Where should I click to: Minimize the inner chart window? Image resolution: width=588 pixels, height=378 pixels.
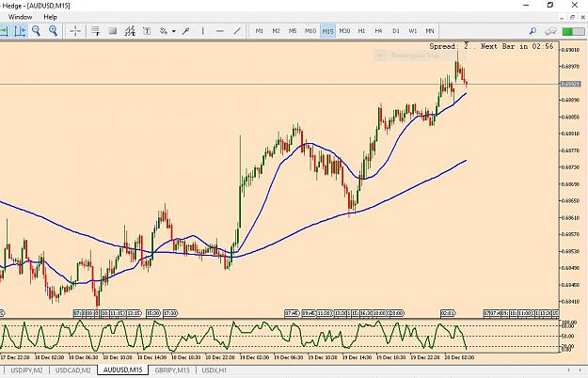point(562,17)
